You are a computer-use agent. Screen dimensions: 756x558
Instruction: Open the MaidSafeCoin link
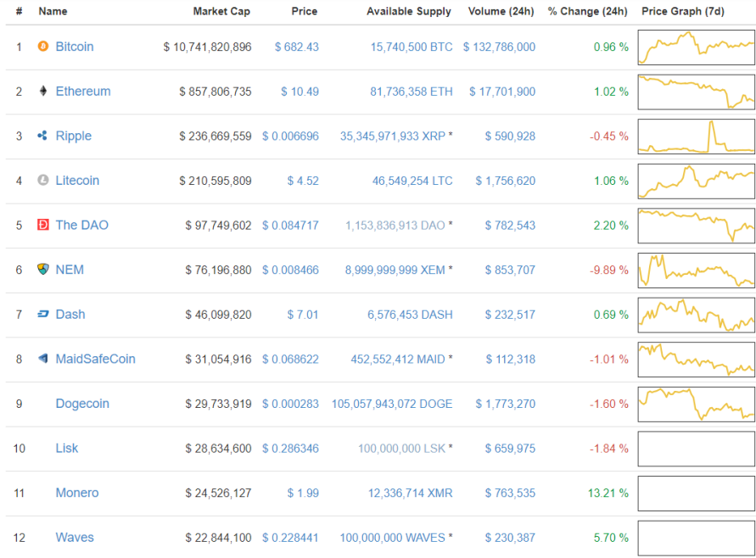point(96,359)
